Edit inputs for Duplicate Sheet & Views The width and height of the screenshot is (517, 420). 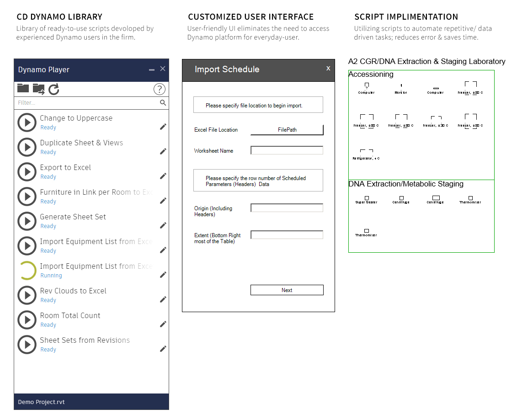[163, 151]
